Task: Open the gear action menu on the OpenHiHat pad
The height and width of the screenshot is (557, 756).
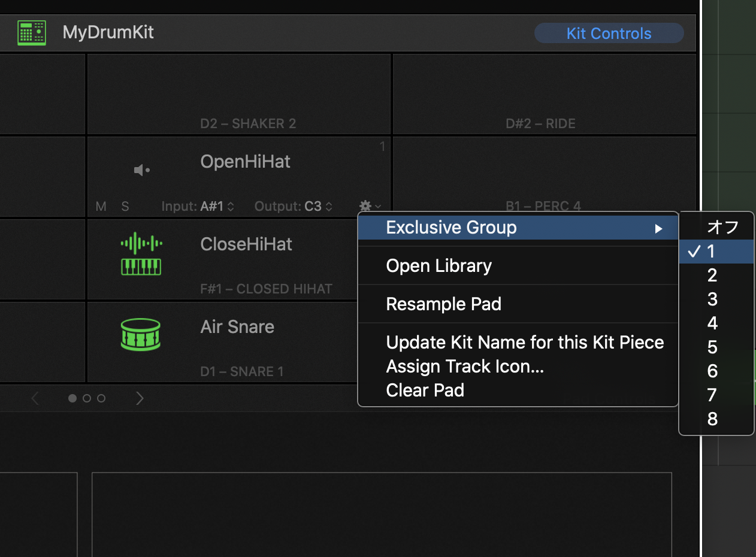Action: tap(369, 206)
